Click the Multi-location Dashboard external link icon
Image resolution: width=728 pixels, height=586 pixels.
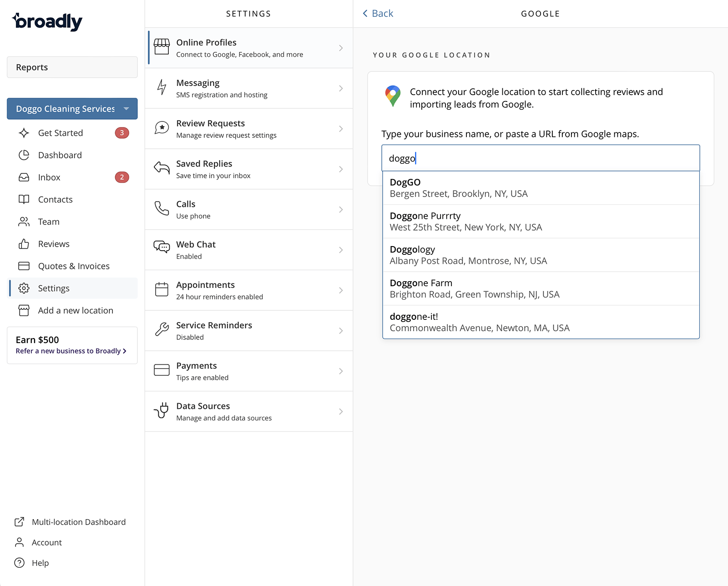(19, 522)
